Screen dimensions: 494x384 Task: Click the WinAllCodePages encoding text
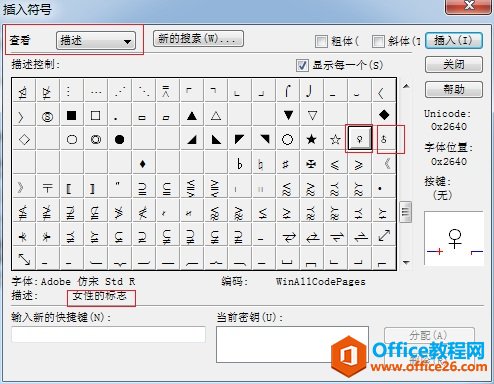point(320,282)
